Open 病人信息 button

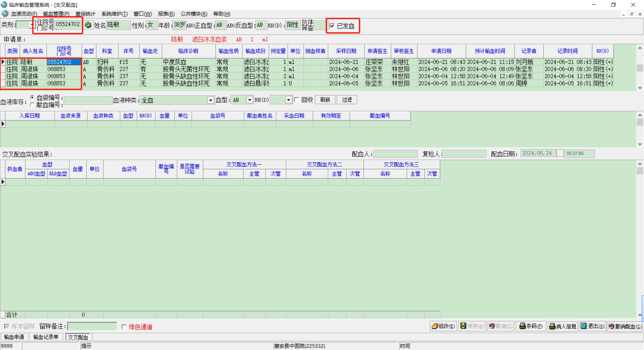(563, 326)
